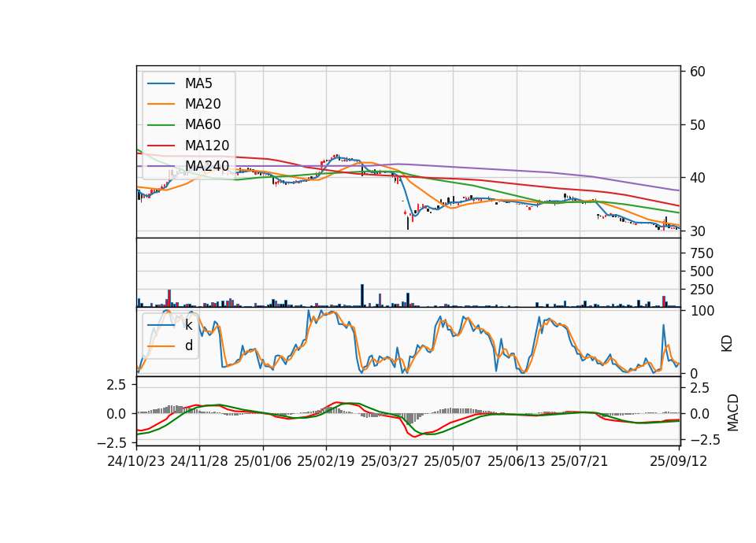Click the 25/03/27 date axis label

(390, 461)
